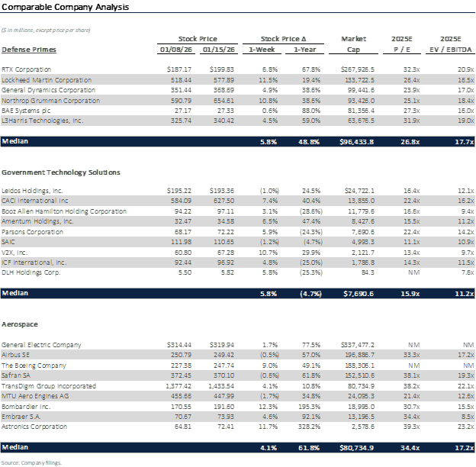The height and width of the screenshot is (467, 476).
Task: Select the General Electric Company row label
Action: click(x=43, y=345)
